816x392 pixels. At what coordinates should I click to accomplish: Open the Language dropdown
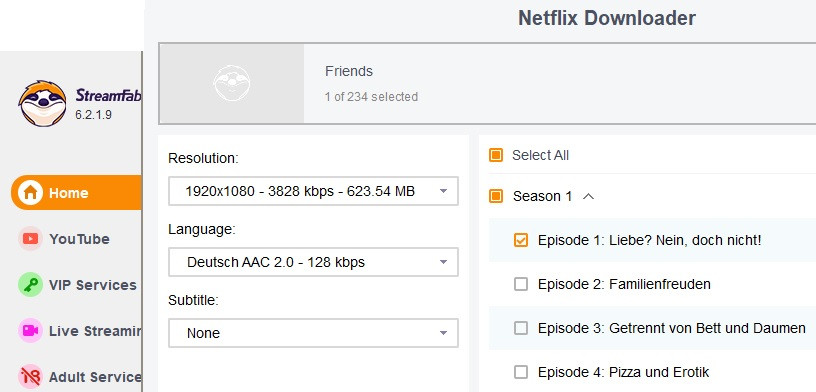(x=313, y=262)
